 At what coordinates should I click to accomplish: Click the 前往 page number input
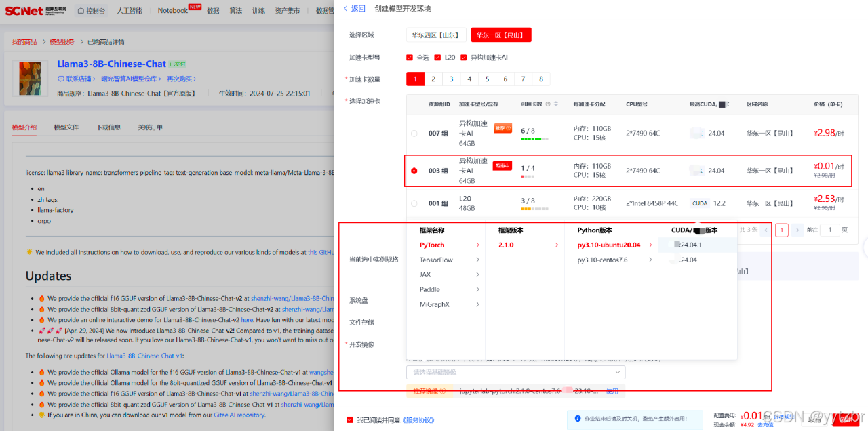pyautogui.click(x=831, y=230)
